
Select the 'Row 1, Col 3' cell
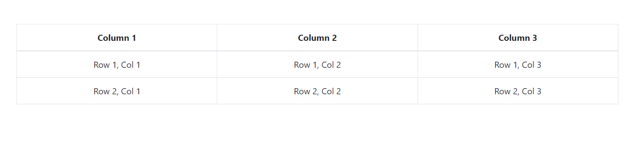(518, 65)
